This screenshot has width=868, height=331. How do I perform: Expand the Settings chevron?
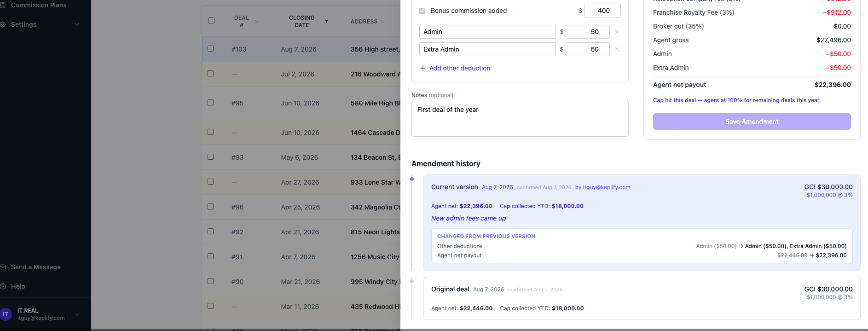[x=77, y=24]
